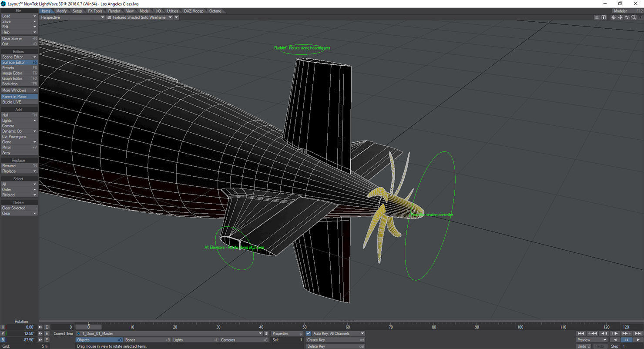Open the Auto Key All Channels dropdown

coord(338,334)
